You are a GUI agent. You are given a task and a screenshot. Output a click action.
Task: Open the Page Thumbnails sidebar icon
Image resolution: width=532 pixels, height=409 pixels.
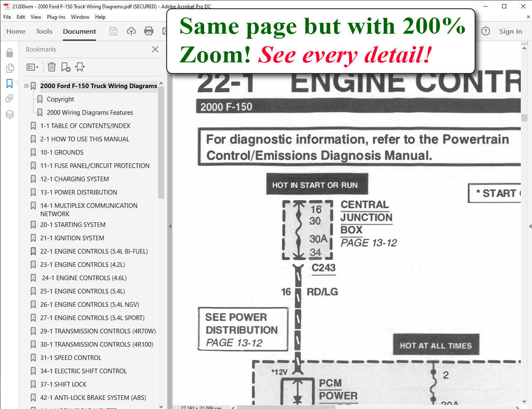[10, 68]
